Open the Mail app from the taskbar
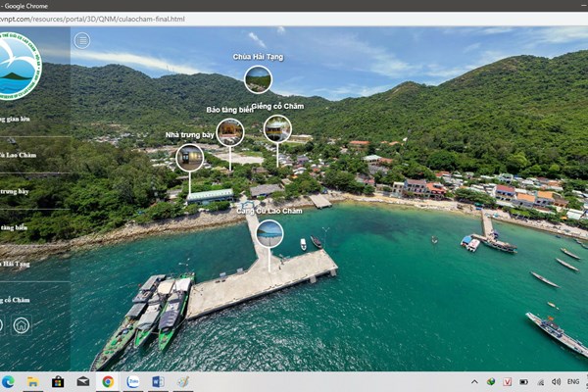Image resolution: width=588 pixels, height=392 pixels. click(x=83, y=382)
